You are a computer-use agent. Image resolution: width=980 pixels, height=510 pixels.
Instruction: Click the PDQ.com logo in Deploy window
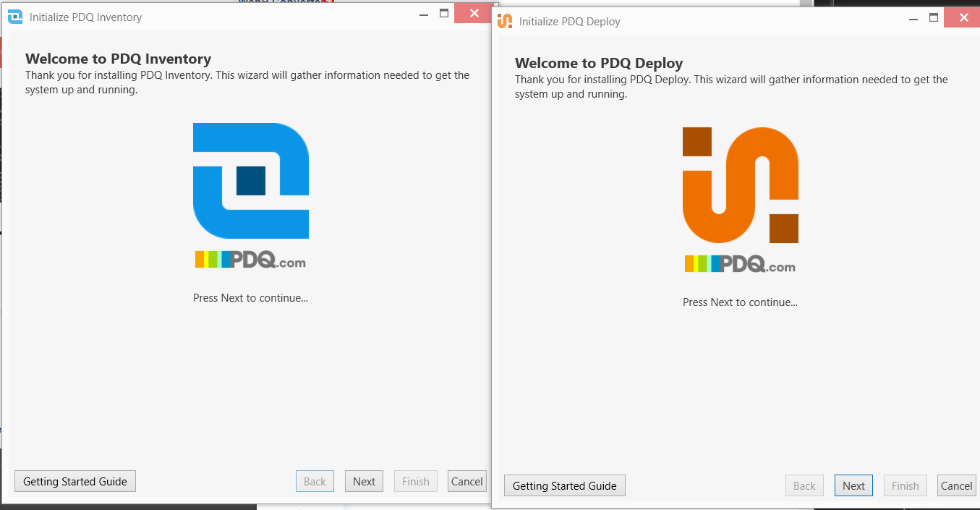740,263
